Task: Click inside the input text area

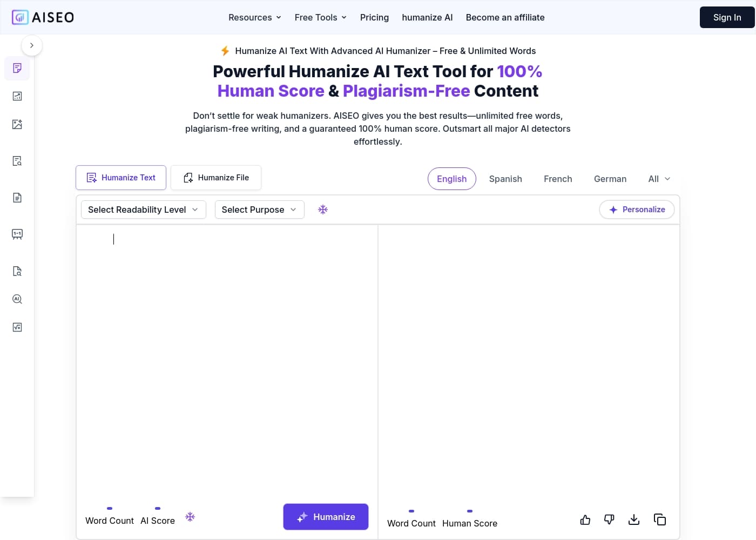Action: [227, 362]
